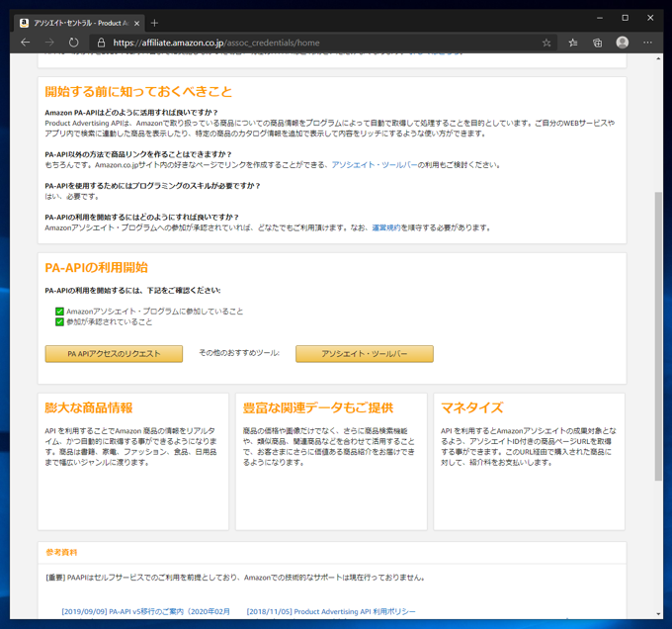Click the address bar URL

coord(216,43)
